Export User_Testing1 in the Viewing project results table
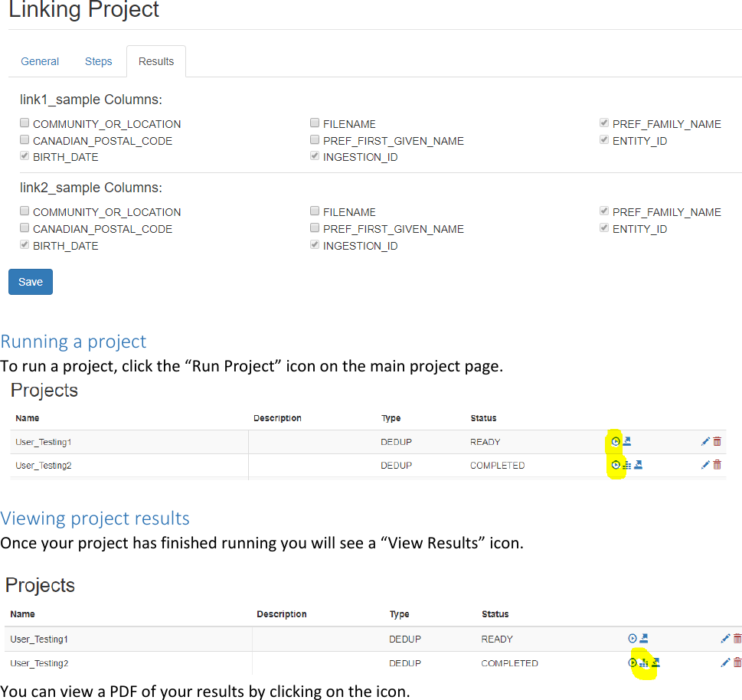Image resolution: width=742 pixels, height=700 pixels. click(x=643, y=638)
